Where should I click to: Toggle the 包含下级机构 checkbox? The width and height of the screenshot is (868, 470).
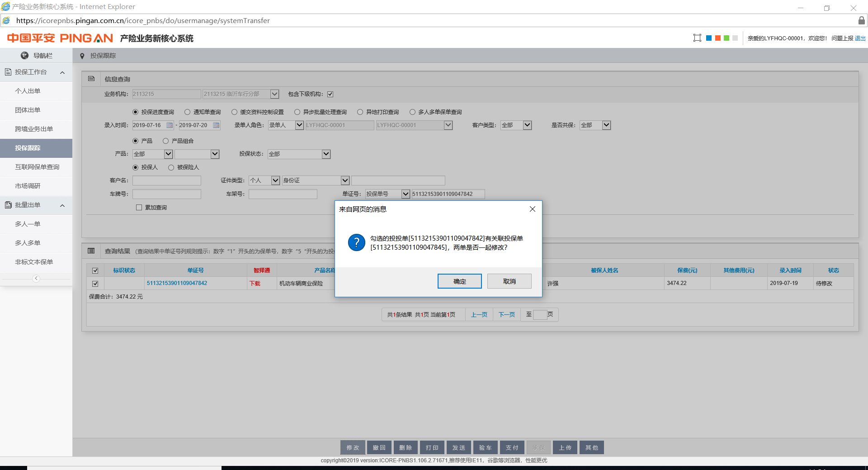[x=330, y=94]
